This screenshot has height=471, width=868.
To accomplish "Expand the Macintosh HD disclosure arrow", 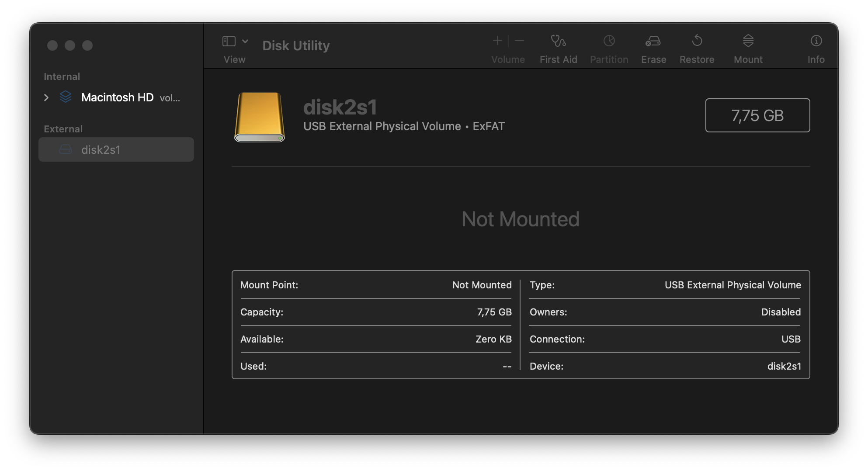I will 46,97.
